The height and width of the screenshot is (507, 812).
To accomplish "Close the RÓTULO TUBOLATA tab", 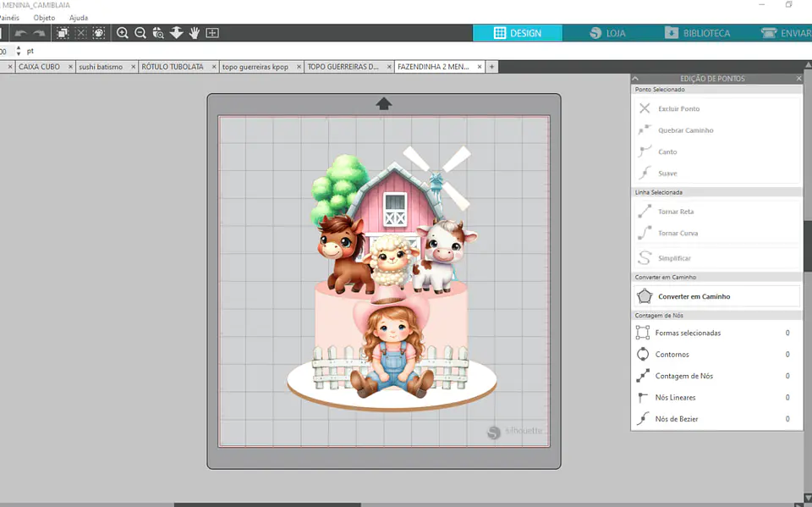I will [214, 67].
